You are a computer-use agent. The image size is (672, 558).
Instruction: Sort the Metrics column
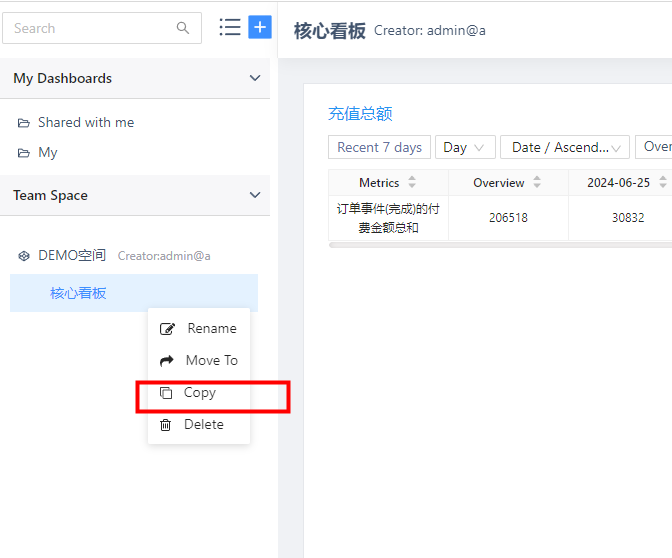coord(412,183)
